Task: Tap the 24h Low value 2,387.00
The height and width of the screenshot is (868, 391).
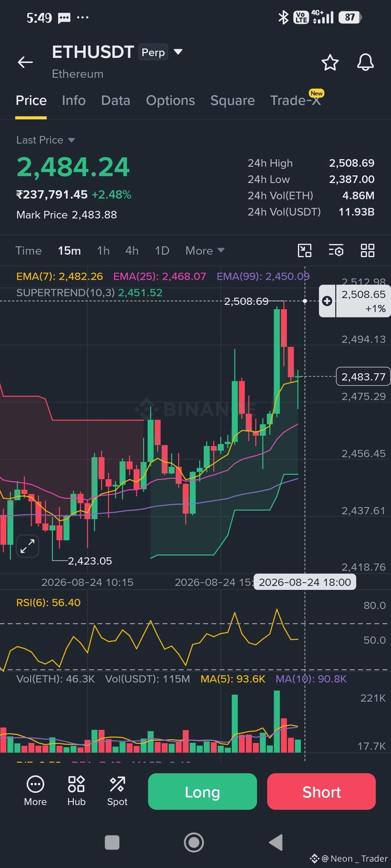Action: pyautogui.click(x=352, y=179)
